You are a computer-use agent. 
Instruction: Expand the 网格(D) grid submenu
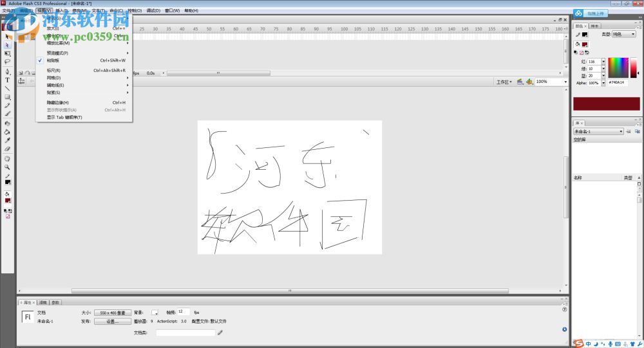tap(84, 78)
